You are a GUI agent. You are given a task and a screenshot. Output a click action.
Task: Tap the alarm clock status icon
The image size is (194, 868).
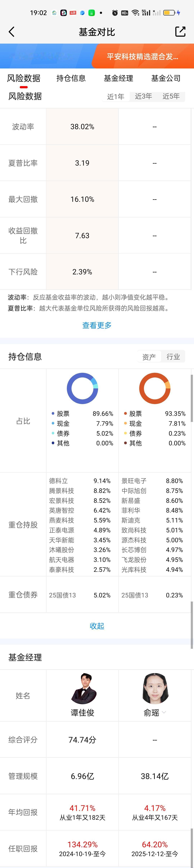click(x=115, y=13)
